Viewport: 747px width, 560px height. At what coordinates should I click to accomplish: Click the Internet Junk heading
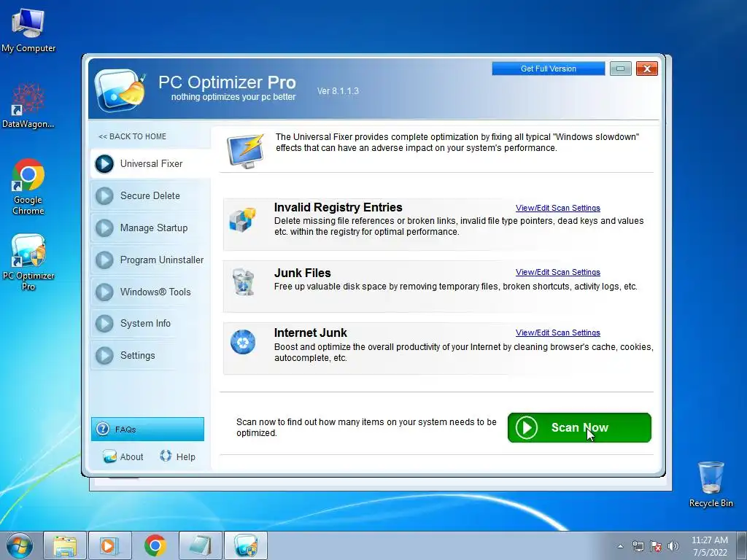[x=311, y=332]
